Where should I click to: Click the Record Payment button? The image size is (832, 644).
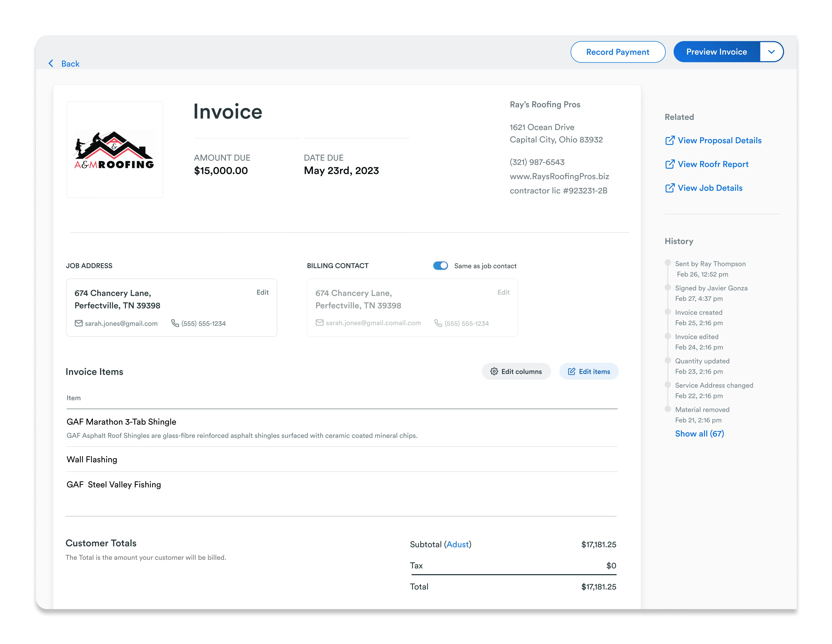click(618, 51)
